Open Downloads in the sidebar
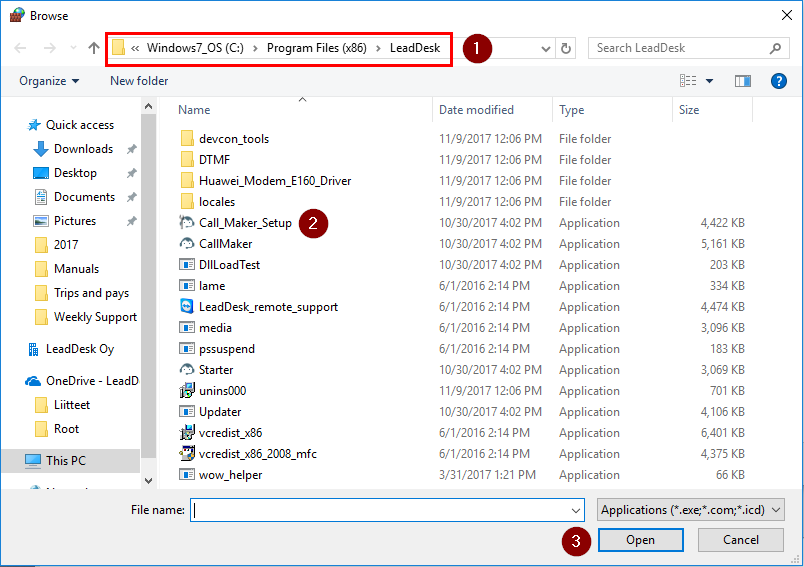 click(83, 149)
